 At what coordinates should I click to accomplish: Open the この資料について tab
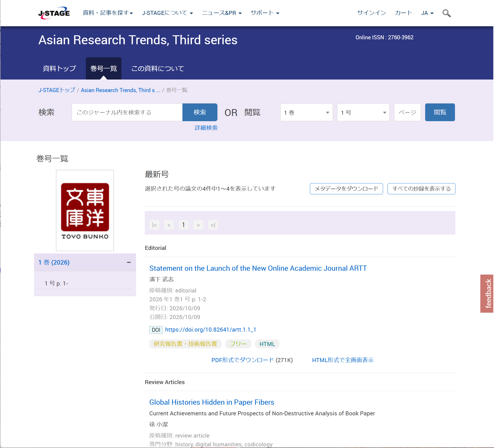click(x=158, y=68)
